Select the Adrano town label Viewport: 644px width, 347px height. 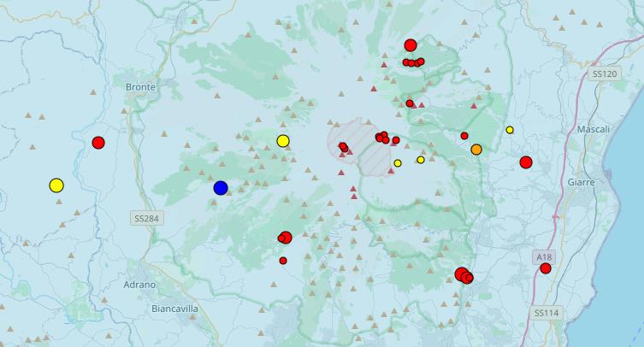(139, 284)
